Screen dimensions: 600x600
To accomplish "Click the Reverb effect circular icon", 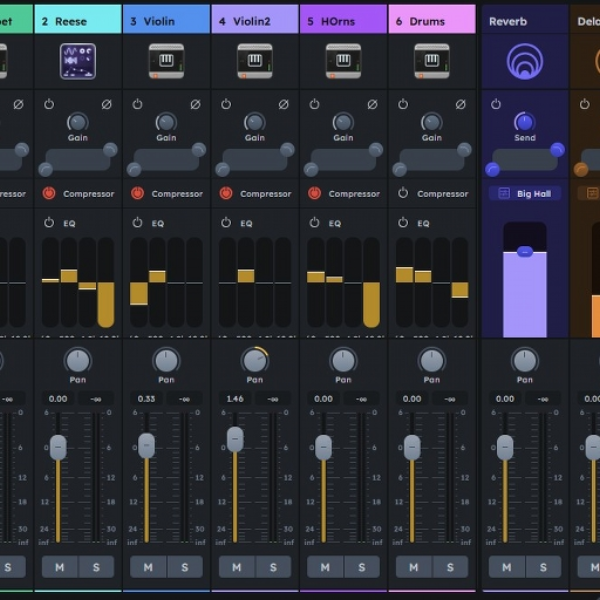I will [x=525, y=61].
